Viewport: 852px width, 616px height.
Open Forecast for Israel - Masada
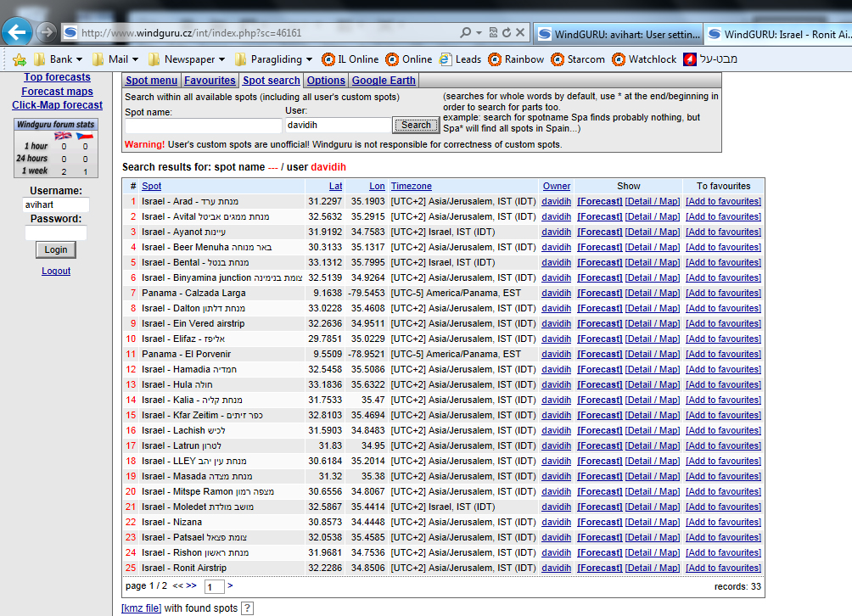pyautogui.click(x=599, y=476)
